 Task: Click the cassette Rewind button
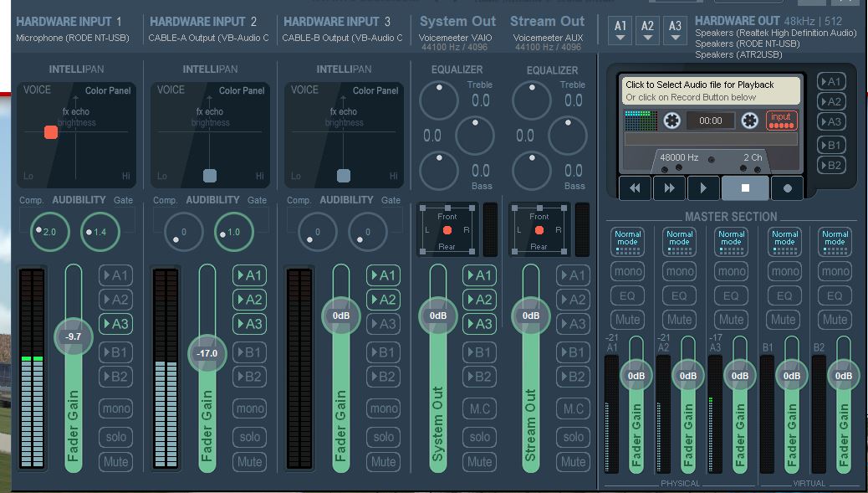coord(635,188)
